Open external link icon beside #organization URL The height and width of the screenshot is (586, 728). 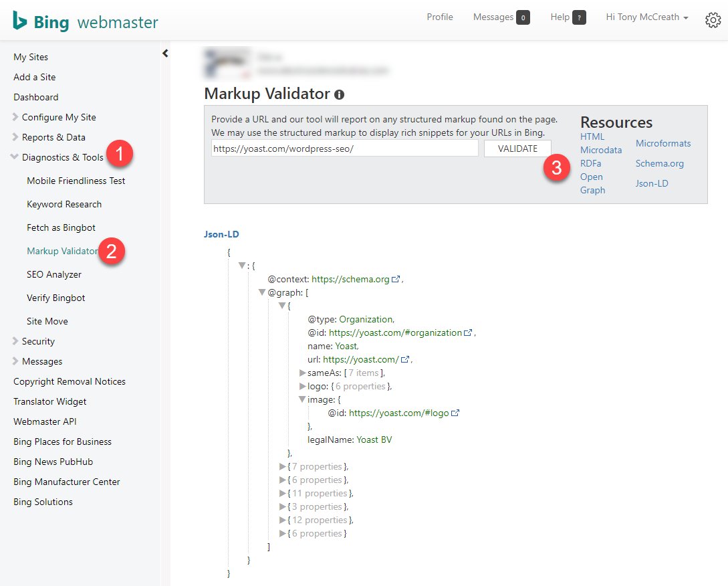coord(468,332)
